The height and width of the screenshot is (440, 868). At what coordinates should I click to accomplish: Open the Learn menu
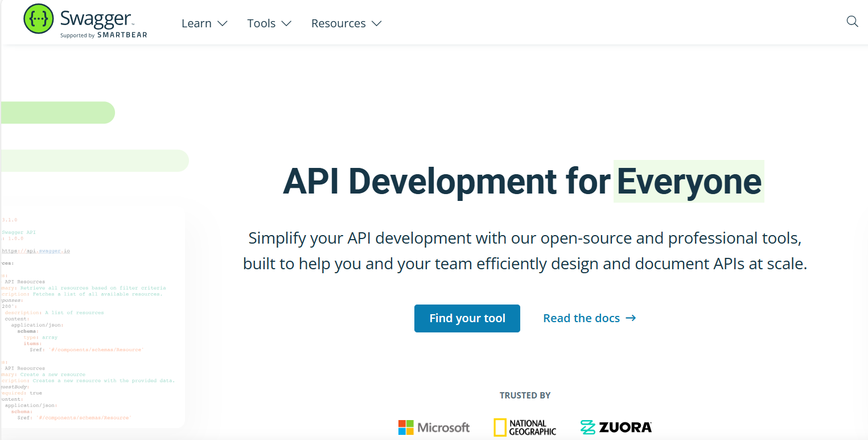pyautogui.click(x=204, y=23)
